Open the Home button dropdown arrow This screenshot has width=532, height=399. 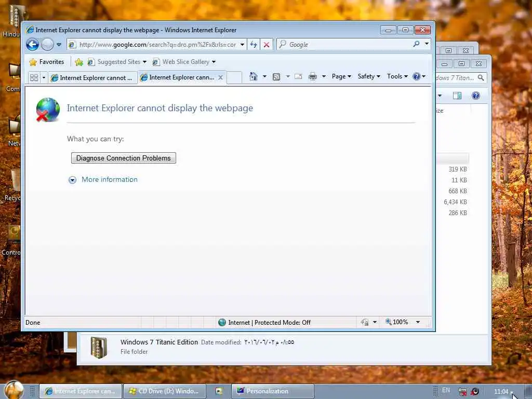(264, 76)
